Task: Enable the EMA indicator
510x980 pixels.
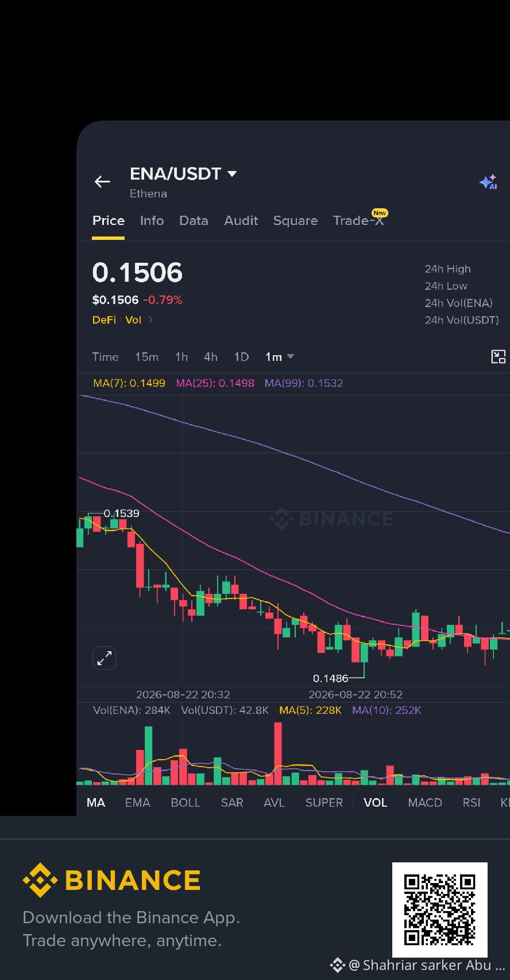Action: [138, 803]
